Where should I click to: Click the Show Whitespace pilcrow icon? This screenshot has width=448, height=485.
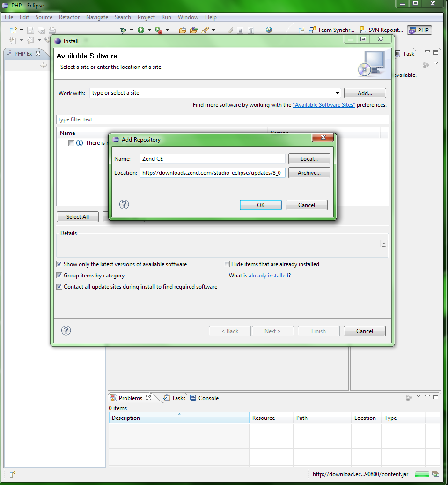(251, 30)
